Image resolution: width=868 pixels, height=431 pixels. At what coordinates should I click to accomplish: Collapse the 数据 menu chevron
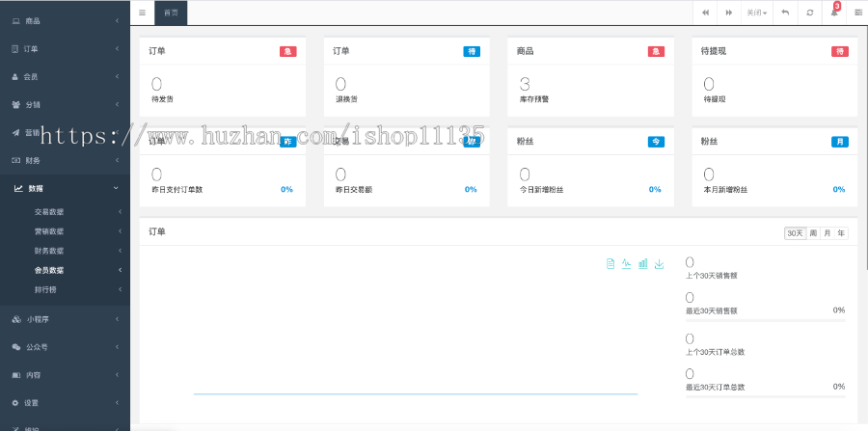coord(116,188)
